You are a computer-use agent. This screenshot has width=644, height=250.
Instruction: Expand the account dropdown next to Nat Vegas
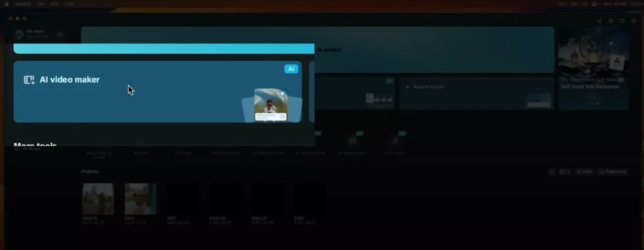click(x=60, y=35)
